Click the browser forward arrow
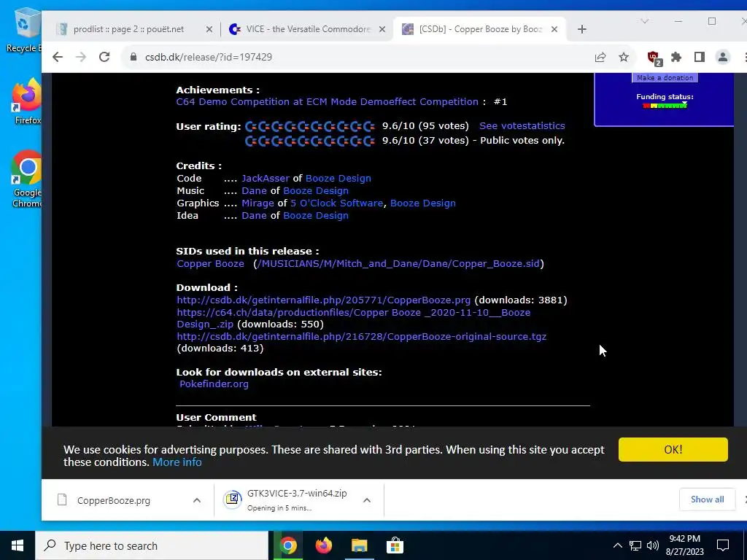This screenshot has width=747, height=560. tap(81, 57)
